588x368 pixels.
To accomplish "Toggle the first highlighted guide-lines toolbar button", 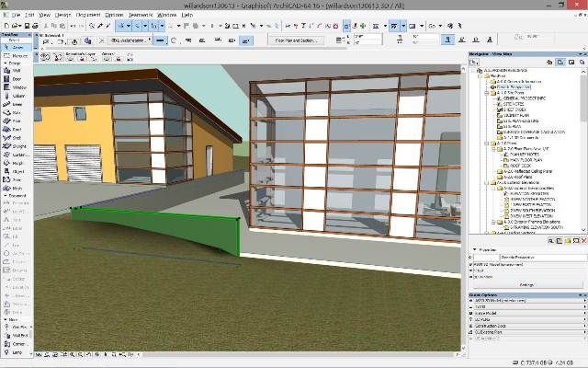I will (x=120, y=26).
